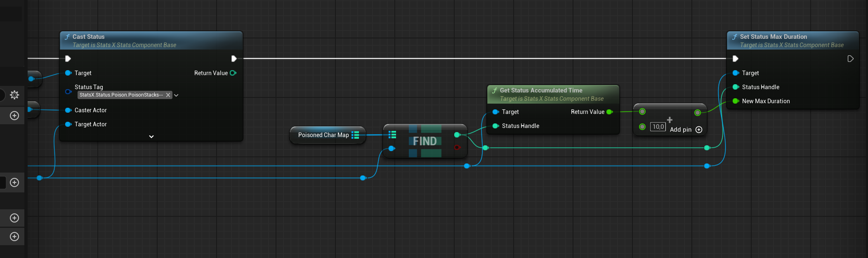Screen dimensions: 868x258
Task: Expand Cast Status node advanced pins
Action: coord(151,137)
